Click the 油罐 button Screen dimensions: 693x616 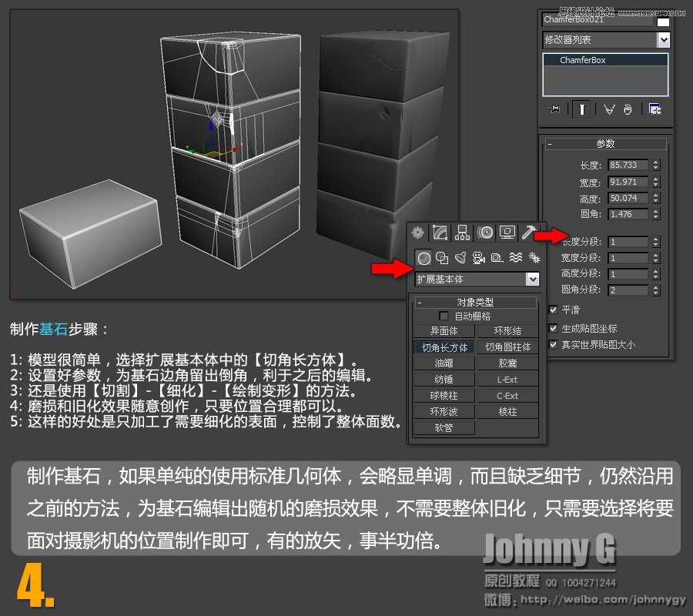[x=444, y=363]
